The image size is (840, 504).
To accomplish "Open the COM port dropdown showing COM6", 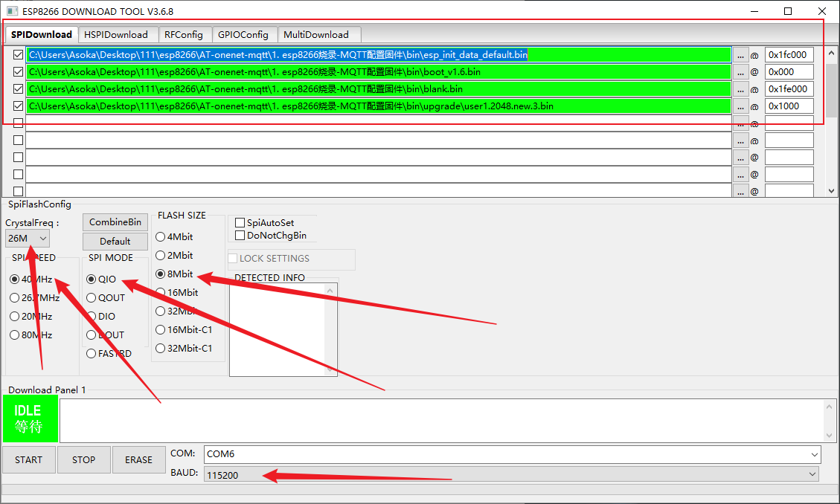I will tap(512, 454).
